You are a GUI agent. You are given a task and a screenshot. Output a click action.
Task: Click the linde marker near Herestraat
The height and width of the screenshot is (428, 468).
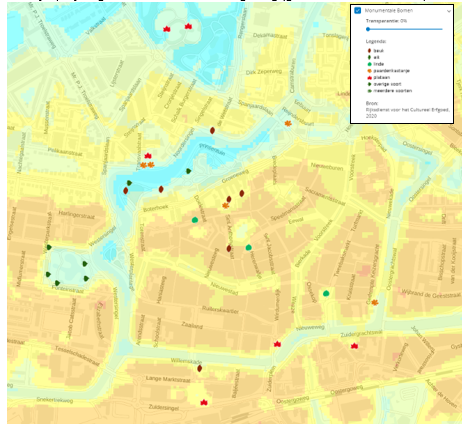[249, 247]
